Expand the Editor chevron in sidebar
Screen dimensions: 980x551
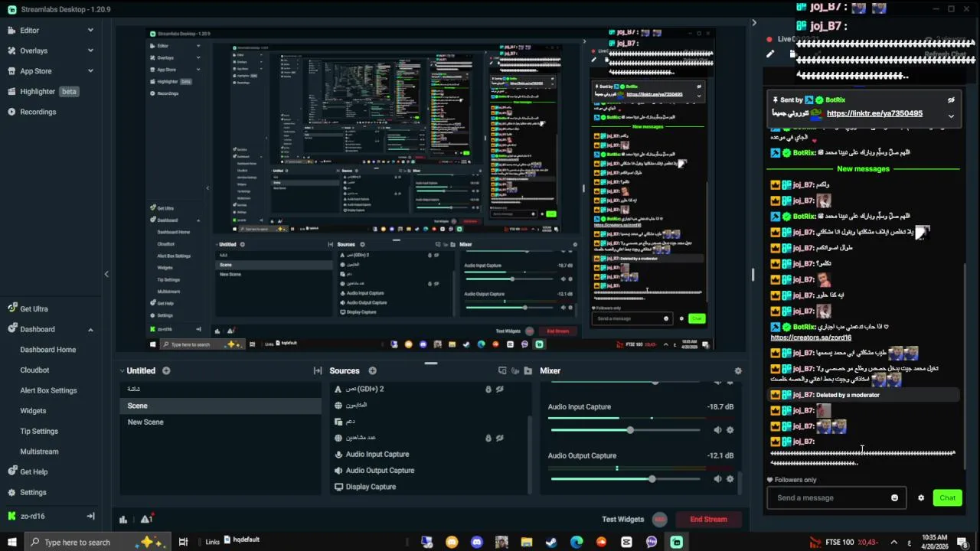pos(90,30)
